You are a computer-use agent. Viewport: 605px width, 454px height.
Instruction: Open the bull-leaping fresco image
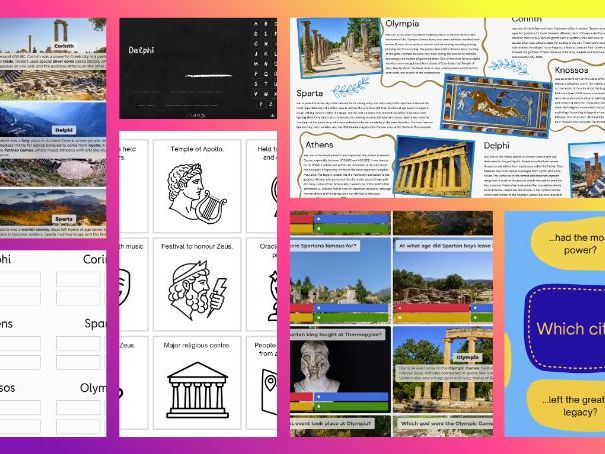click(497, 106)
